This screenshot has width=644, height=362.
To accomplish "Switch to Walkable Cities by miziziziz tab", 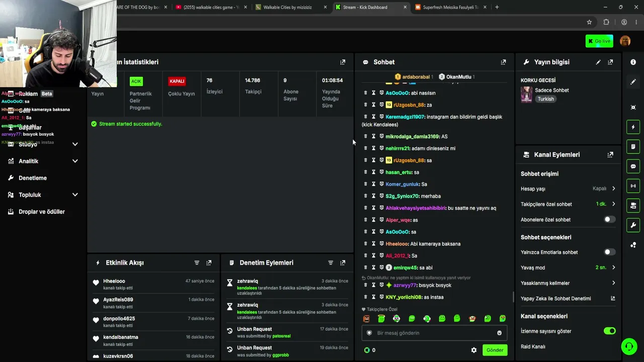I will point(291,7).
